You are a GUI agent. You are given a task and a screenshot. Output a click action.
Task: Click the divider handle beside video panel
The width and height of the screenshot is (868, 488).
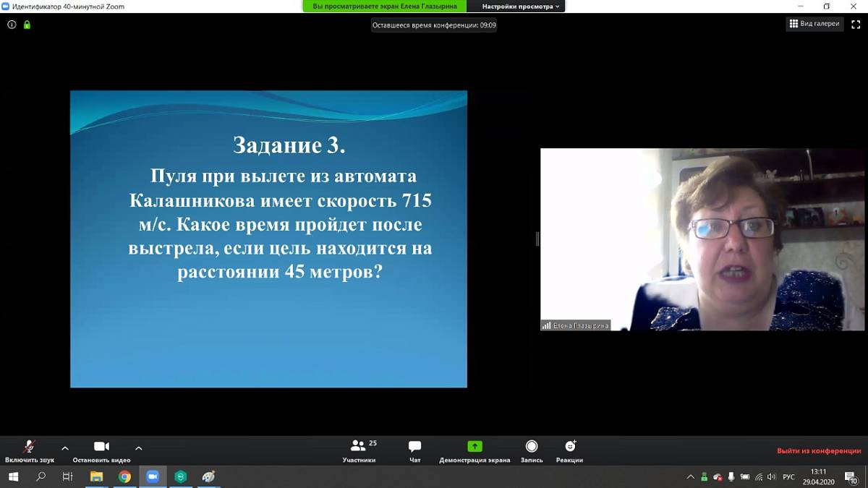pyautogui.click(x=537, y=239)
